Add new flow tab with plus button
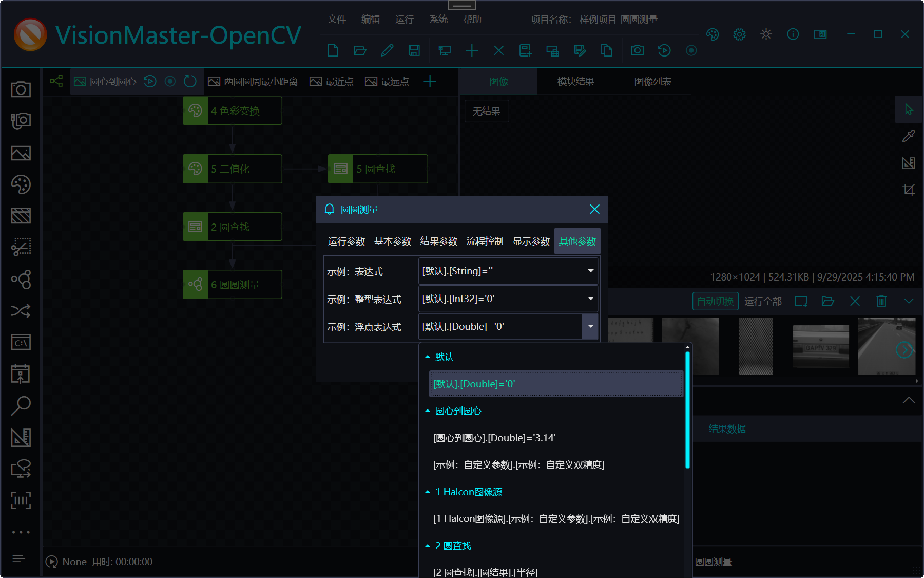Screen dimensions: 924x578 pyautogui.click(x=430, y=81)
